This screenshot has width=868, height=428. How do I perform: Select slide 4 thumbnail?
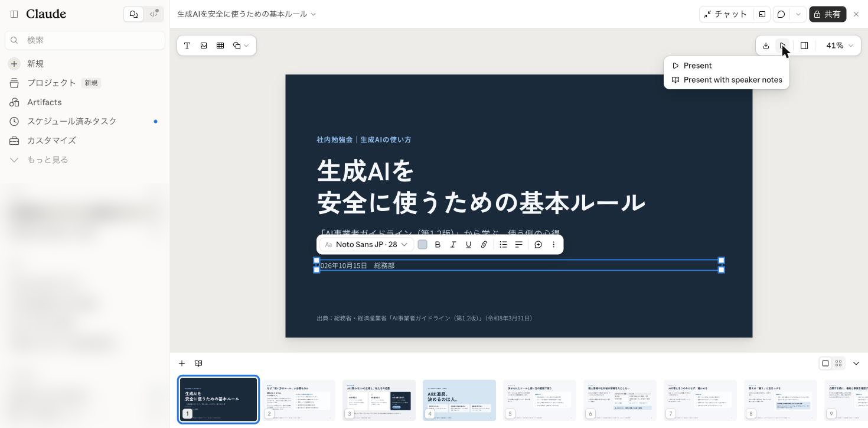(459, 400)
